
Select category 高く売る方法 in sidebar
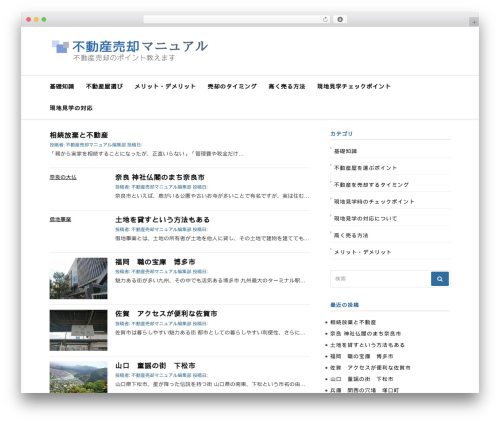click(351, 235)
